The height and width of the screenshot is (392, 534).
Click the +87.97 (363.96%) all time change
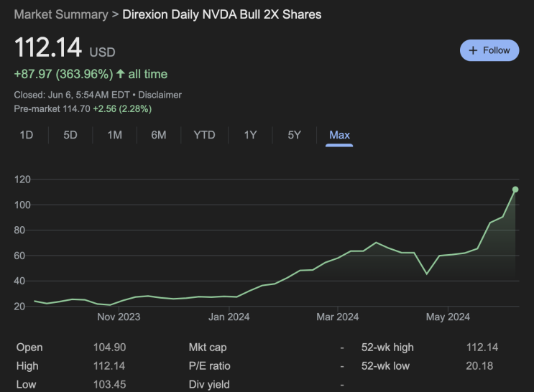91,74
